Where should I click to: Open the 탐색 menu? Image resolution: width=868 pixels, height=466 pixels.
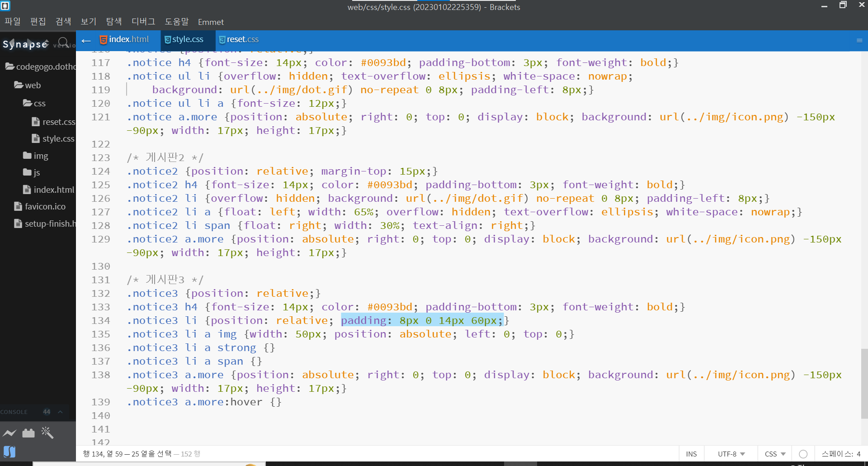click(114, 22)
